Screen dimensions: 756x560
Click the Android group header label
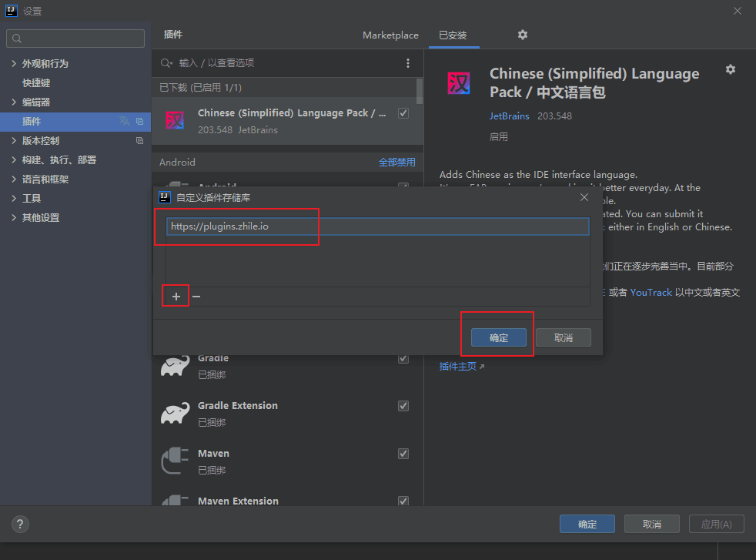pyautogui.click(x=177, y=162)
